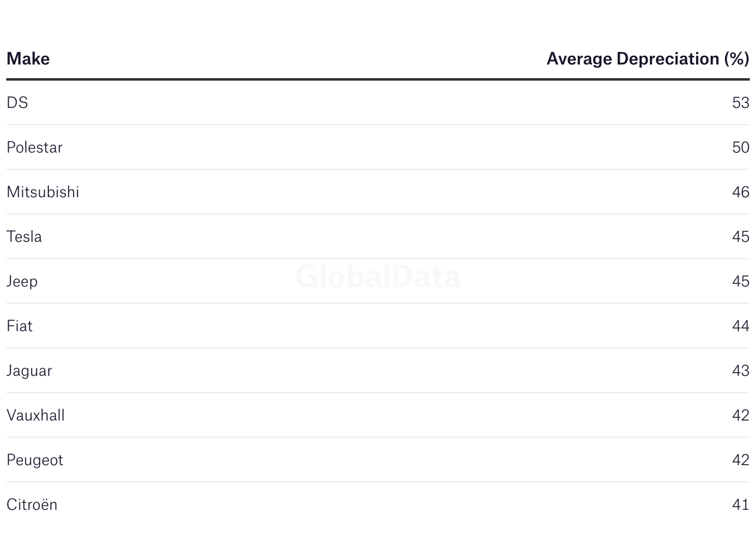Click the Peugeot make cell
Screen dimensions: 756x552
(35, 460)
